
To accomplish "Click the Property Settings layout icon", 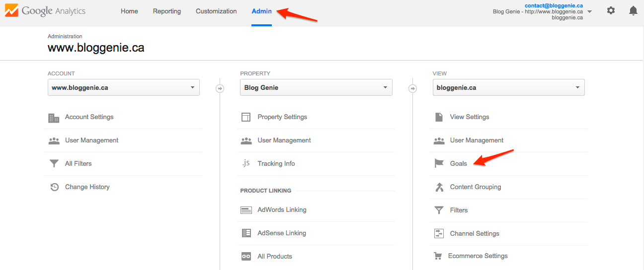I will 246,117.
